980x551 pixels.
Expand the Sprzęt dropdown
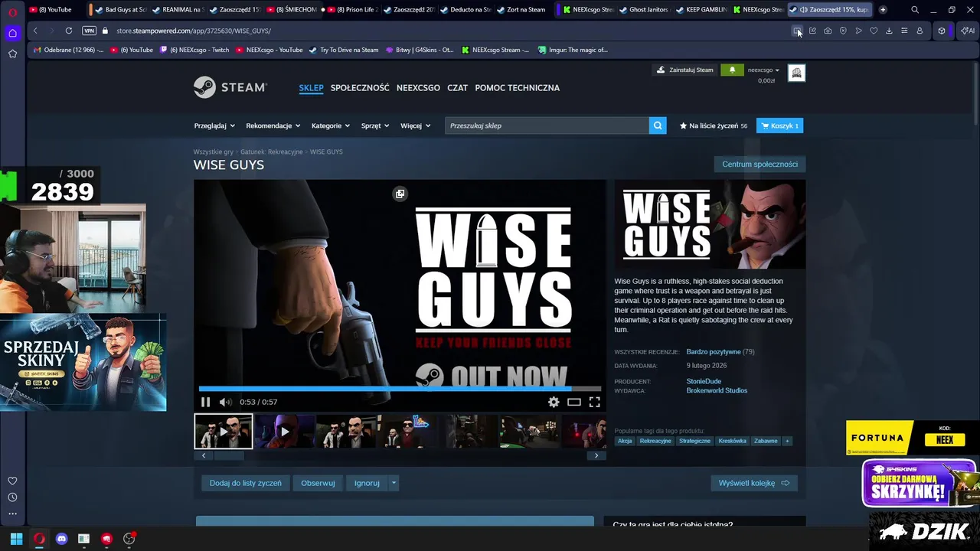click(375, 126)
